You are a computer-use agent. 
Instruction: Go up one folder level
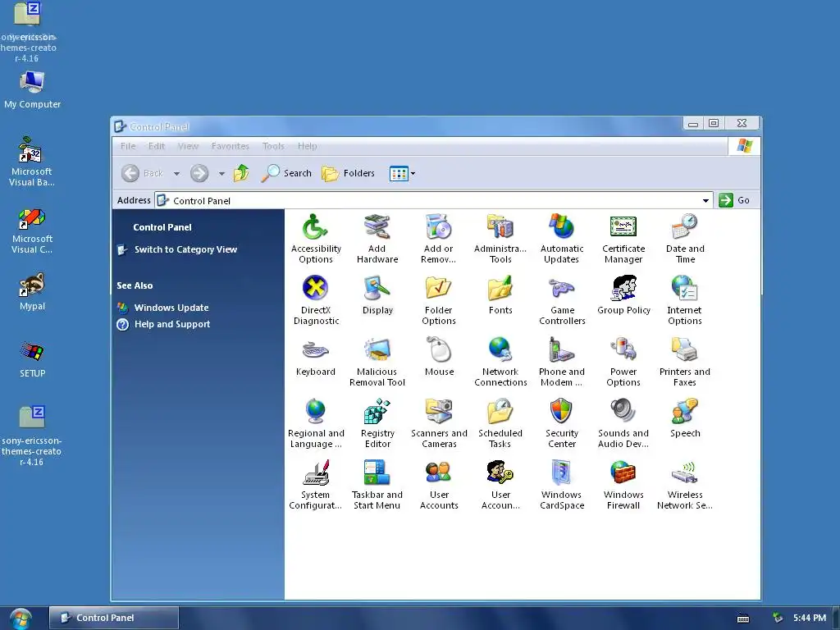[x=241, y=173]
